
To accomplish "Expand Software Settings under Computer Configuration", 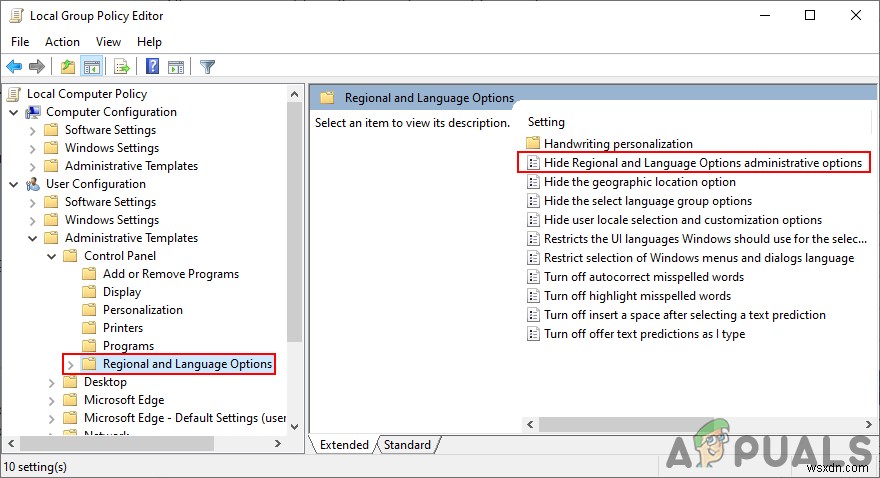I will click(33, 131).
